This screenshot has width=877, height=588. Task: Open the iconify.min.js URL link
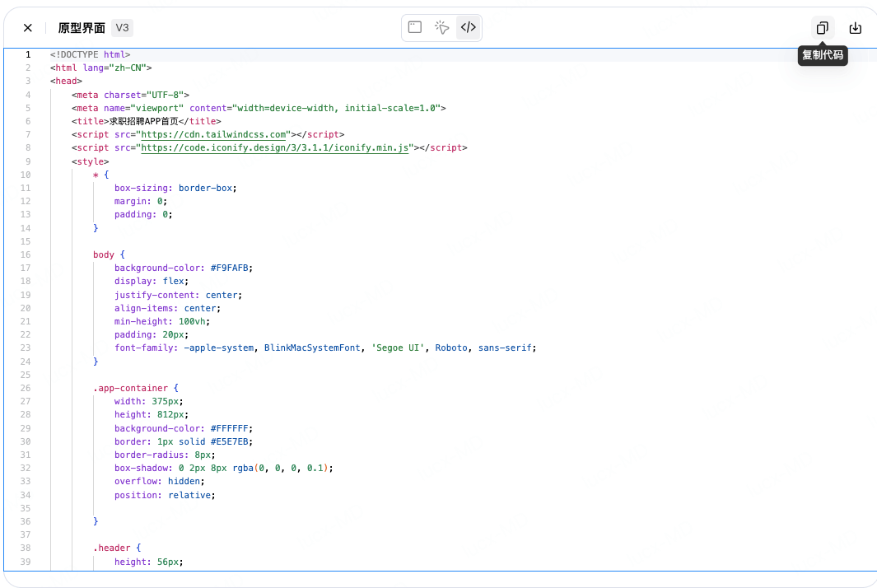274,148
